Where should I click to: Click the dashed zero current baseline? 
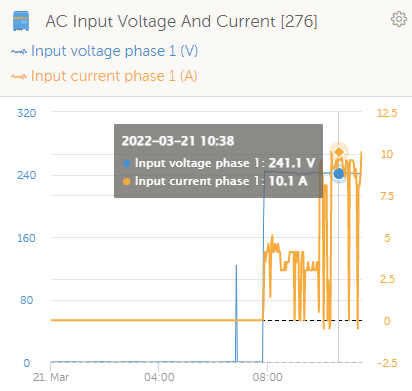(312, 320)
